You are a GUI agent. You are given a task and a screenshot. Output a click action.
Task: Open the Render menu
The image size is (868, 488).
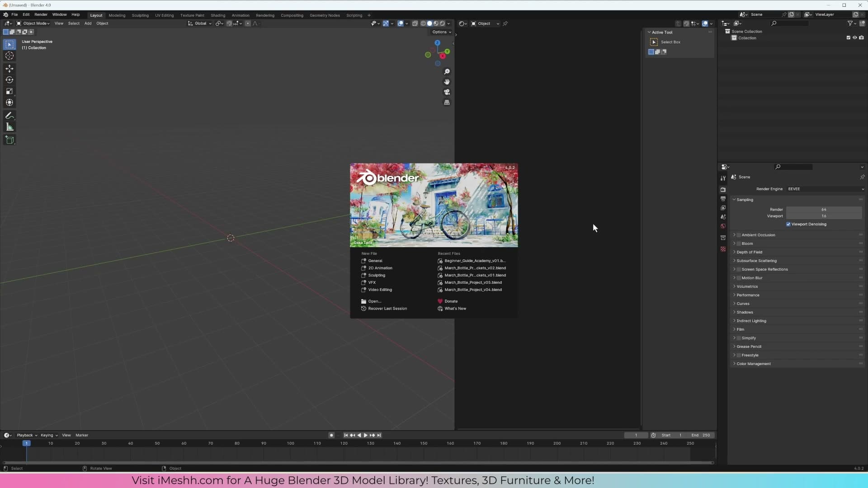41,14
